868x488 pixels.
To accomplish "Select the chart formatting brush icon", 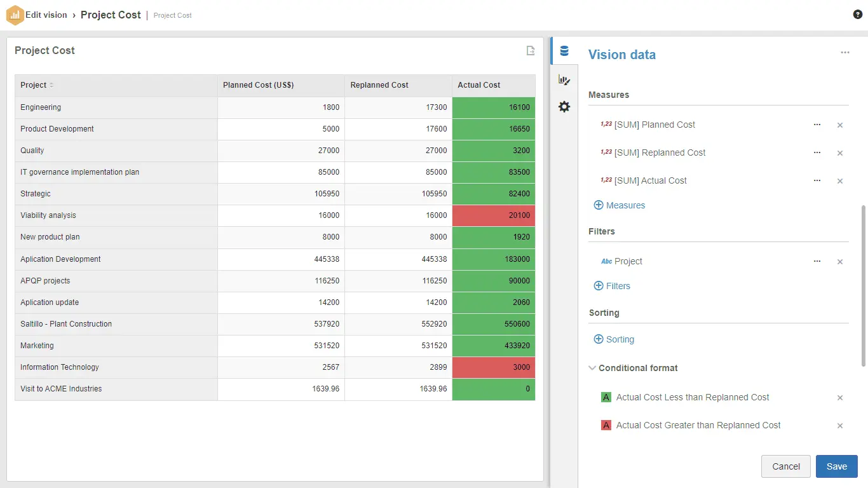I will coord(564,79).
